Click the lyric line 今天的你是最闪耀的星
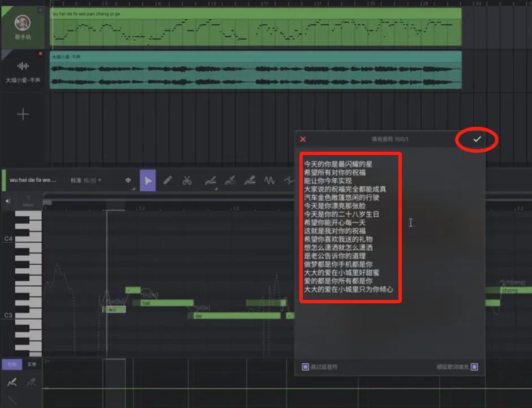This screenshot has width=532, height=408. 338,164
